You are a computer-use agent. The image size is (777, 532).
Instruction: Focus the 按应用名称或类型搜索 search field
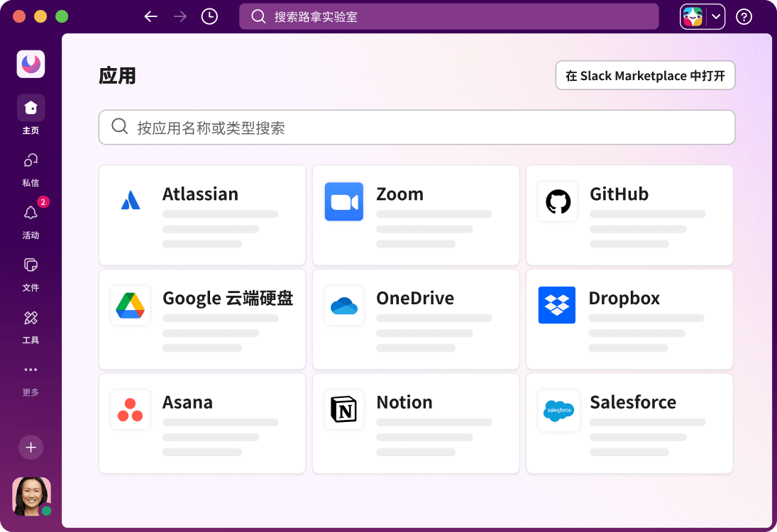417,128
